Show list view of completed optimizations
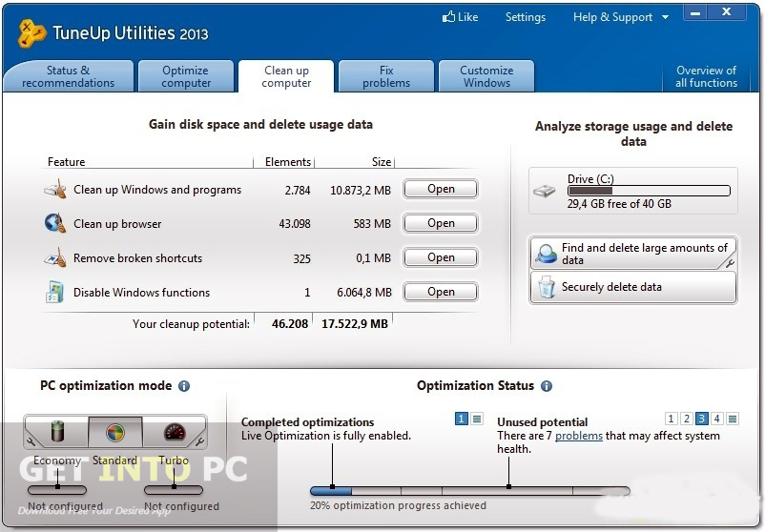765x532 pixels. coord(477,419)
